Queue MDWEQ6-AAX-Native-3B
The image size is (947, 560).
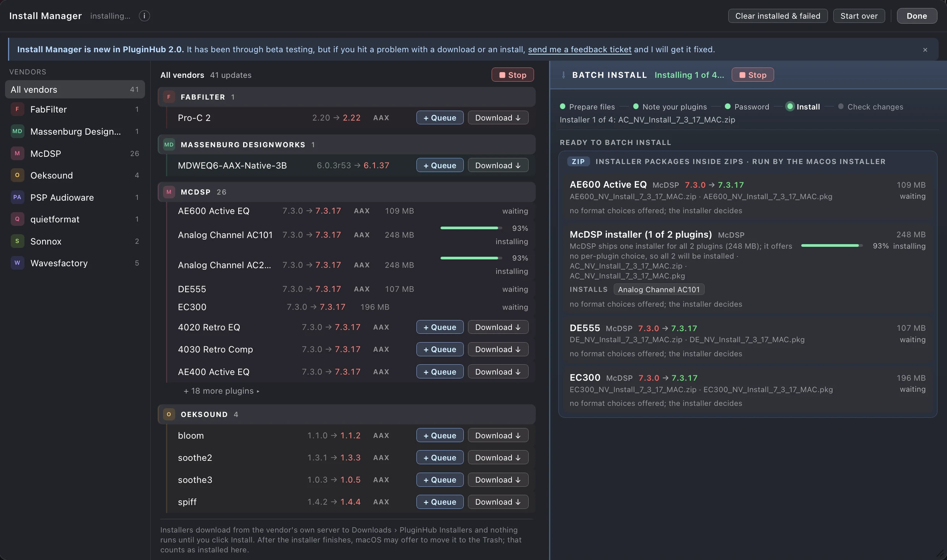[x=440, y=166]
